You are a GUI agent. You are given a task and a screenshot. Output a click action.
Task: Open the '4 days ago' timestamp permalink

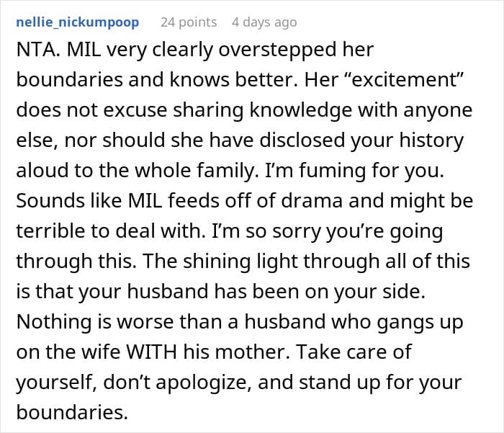(264, 22)
